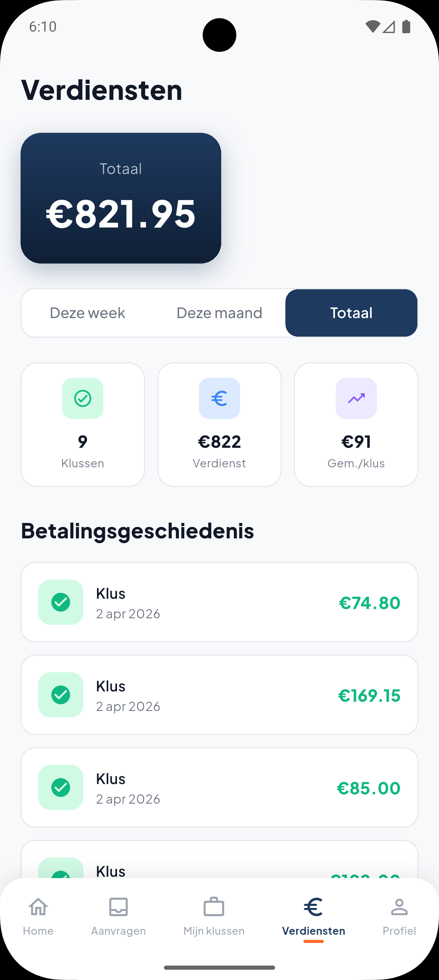This screenshot has width=439, height=980.
Task: Switch to Deze maand period
Action: coord(219,313)
